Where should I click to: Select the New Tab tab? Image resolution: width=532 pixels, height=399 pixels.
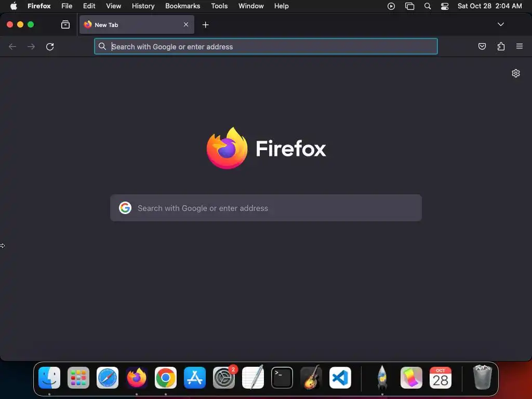137,24
